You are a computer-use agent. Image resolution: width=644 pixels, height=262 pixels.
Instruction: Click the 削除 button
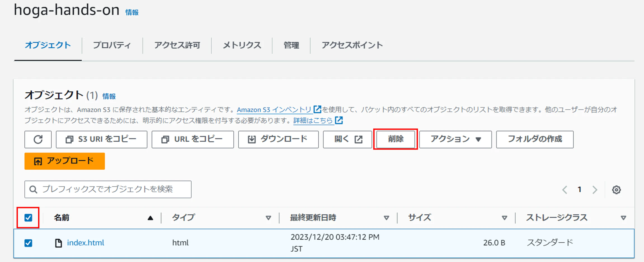[396, 139]
